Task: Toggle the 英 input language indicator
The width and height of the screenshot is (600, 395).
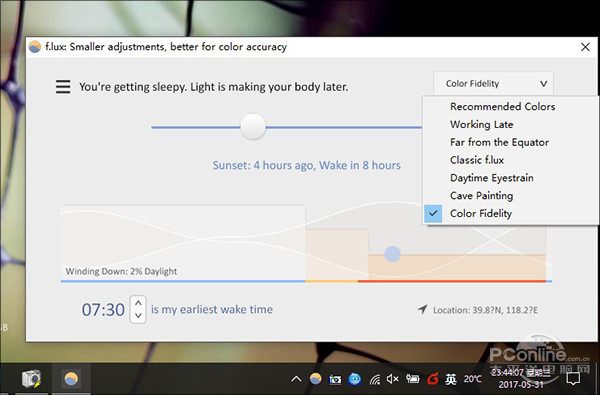Action: tap(451, 379)
